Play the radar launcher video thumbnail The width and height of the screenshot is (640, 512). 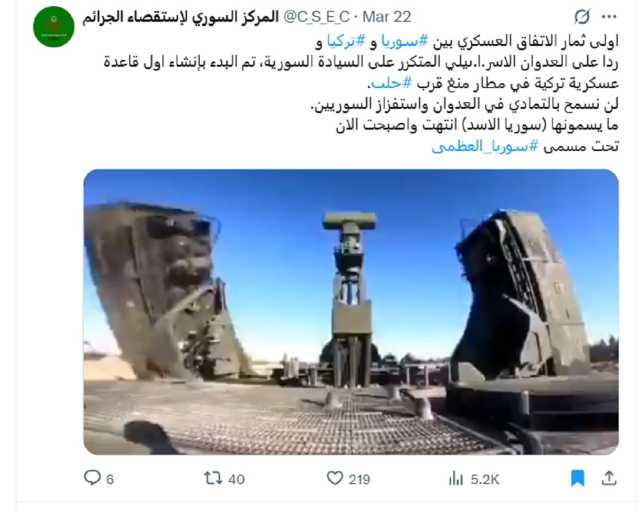pos(351,312)
